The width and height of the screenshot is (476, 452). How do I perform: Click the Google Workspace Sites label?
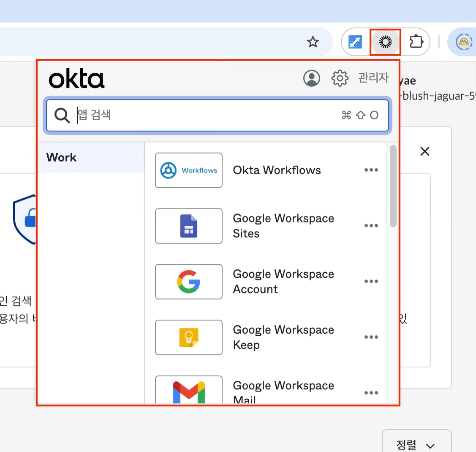283,226
